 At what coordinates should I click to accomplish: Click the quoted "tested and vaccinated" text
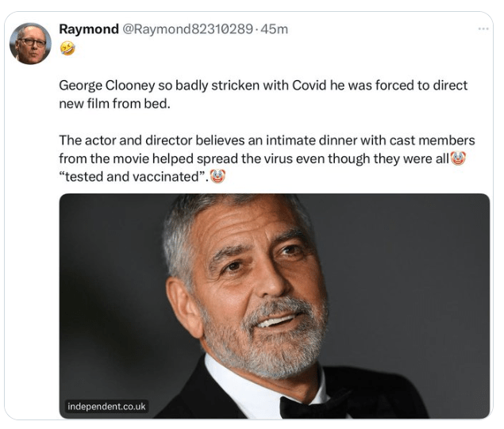click(x=133, y=177)
